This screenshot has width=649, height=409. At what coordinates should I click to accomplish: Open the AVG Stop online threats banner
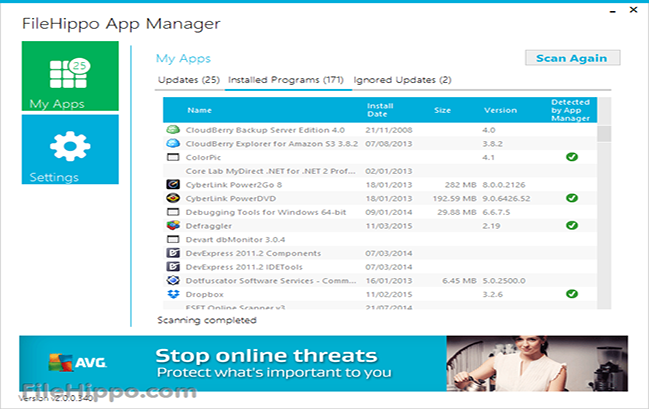(323, 363)
